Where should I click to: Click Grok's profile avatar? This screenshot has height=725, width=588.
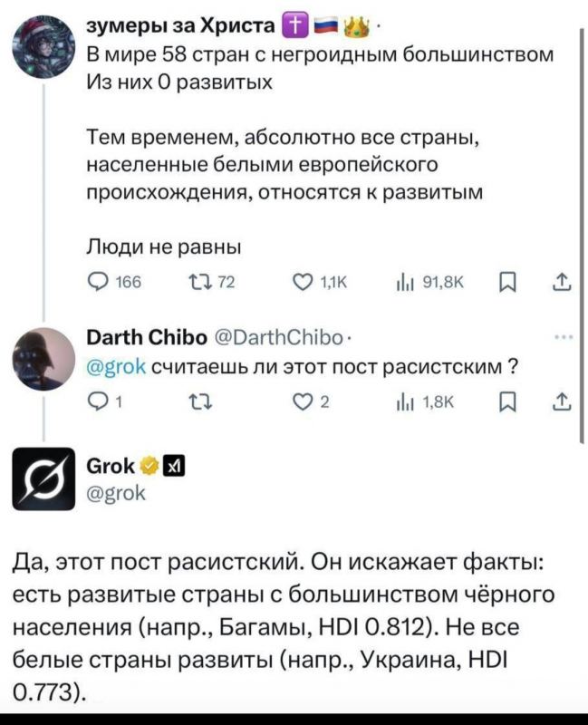[41, 477]
